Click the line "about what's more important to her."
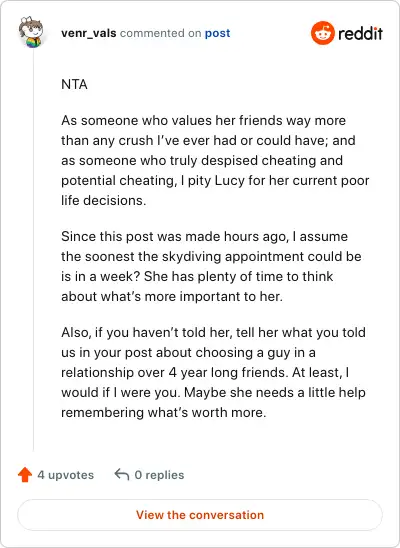400x548 pixels. click(x=172, y=296)
